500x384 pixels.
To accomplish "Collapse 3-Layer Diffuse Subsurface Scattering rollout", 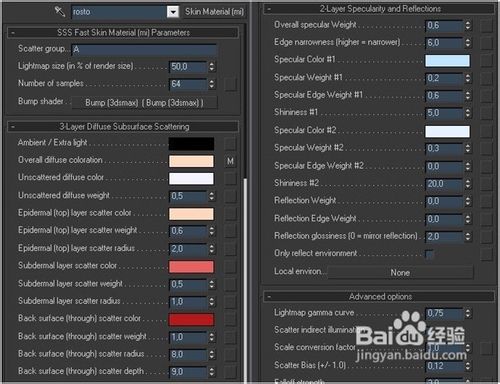I will 13,127.
